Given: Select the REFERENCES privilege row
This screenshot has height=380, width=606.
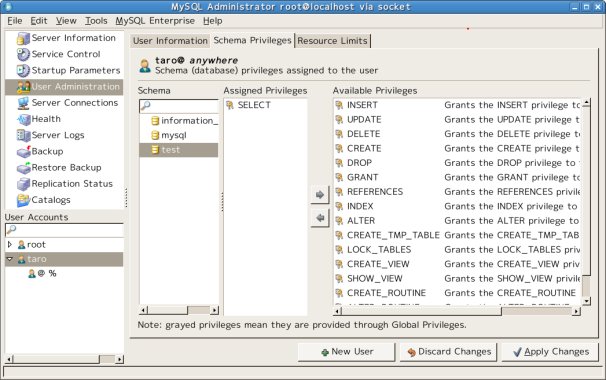Looking at the screenshot, I should [x=457, y=192].
